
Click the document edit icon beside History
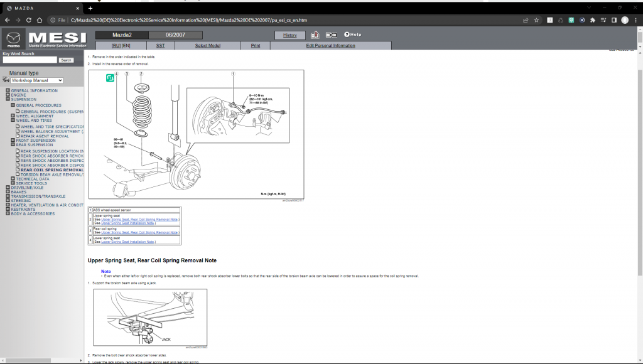pyautogui.click(x=315, y=35)
